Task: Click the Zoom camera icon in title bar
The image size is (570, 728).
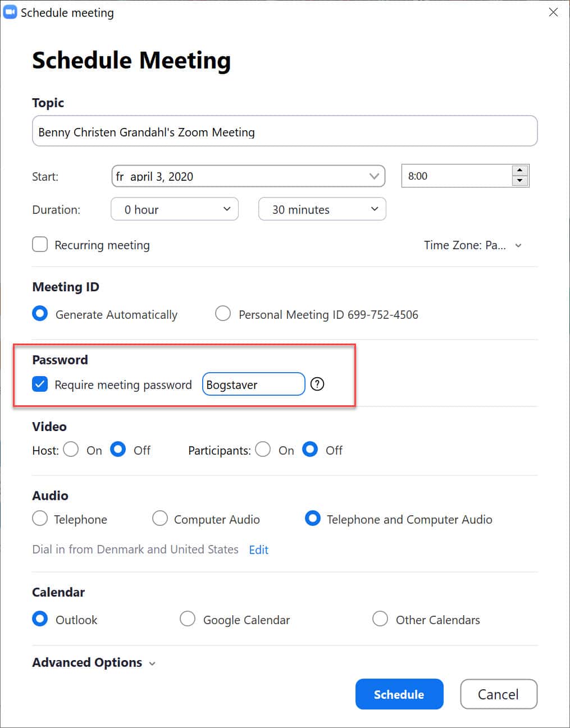Action: pyautogui.click(x=10, y=12)
